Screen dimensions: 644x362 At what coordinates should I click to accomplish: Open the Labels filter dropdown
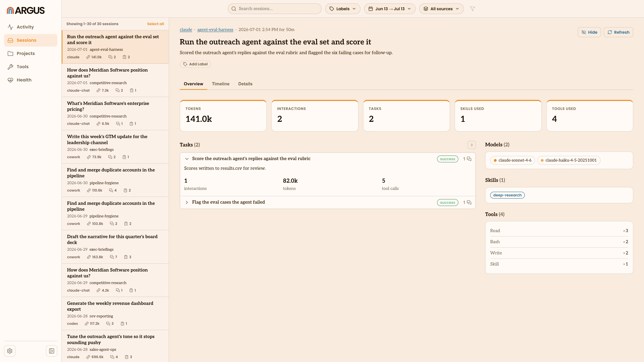tap(342, 9)
